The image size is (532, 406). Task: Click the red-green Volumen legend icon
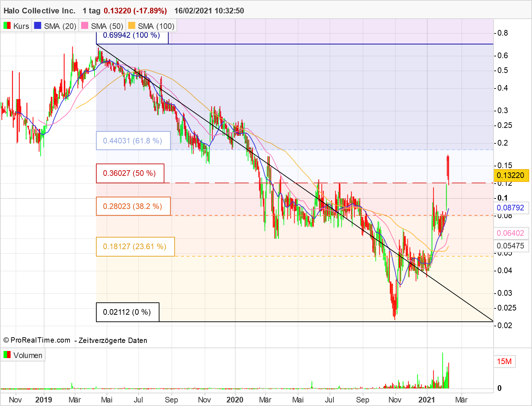click(x=7, y=355)
